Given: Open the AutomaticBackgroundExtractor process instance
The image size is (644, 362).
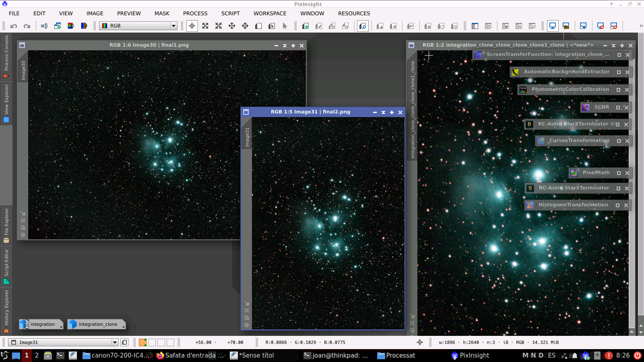Looking at the screenshot, I should coord(568,72).
